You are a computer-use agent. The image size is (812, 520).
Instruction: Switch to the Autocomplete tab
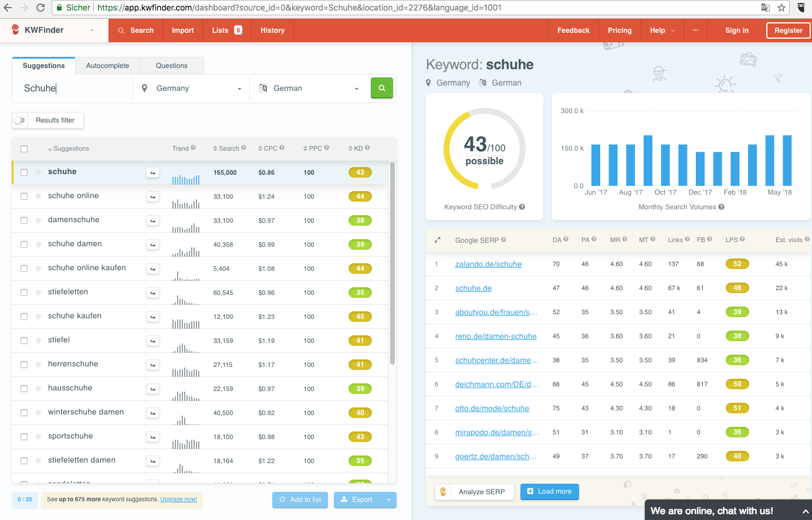point(107,66)
